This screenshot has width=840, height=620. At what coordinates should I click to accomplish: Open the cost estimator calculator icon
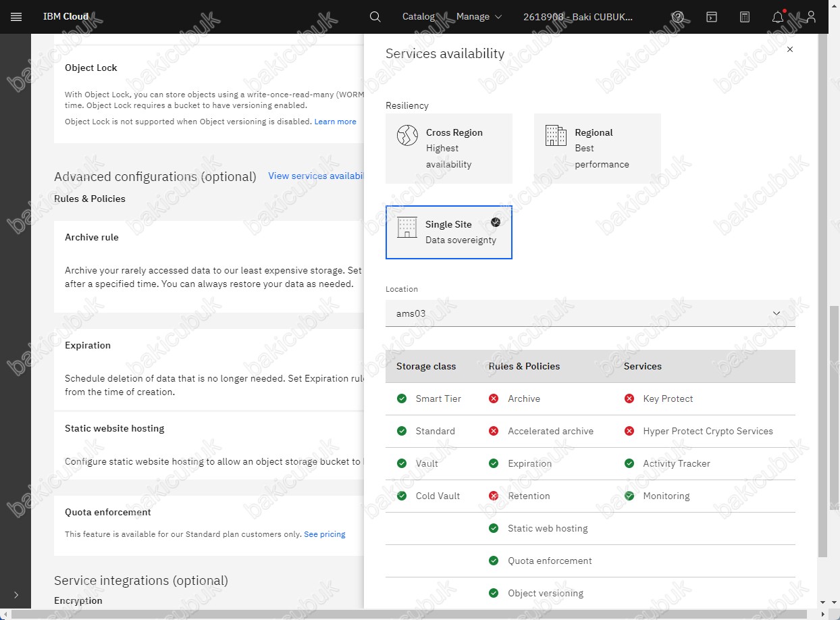745,17
